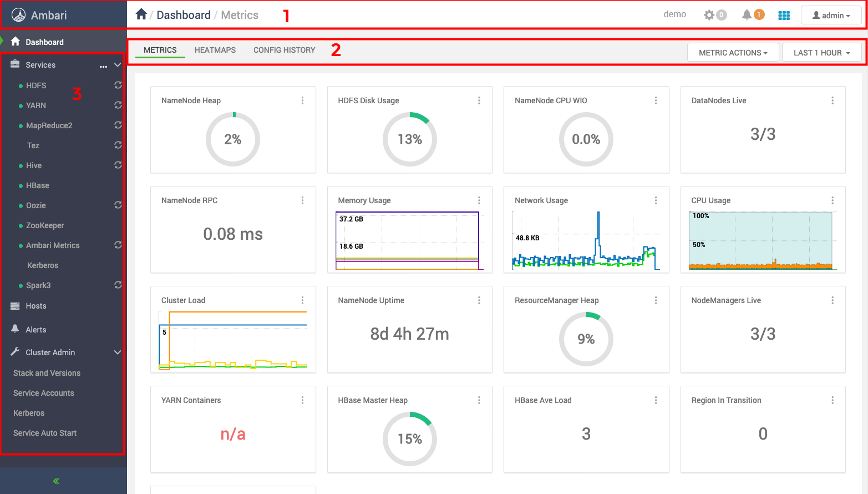Screen dimensions: 868x494
Task: Open the views grid icon near admin
Action: click(x=784, y=14)
